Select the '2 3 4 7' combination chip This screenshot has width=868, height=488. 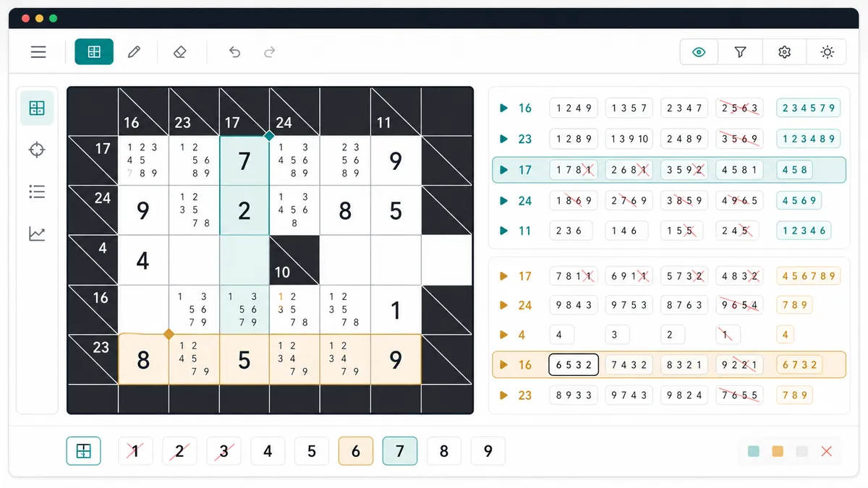pos(685,108)
